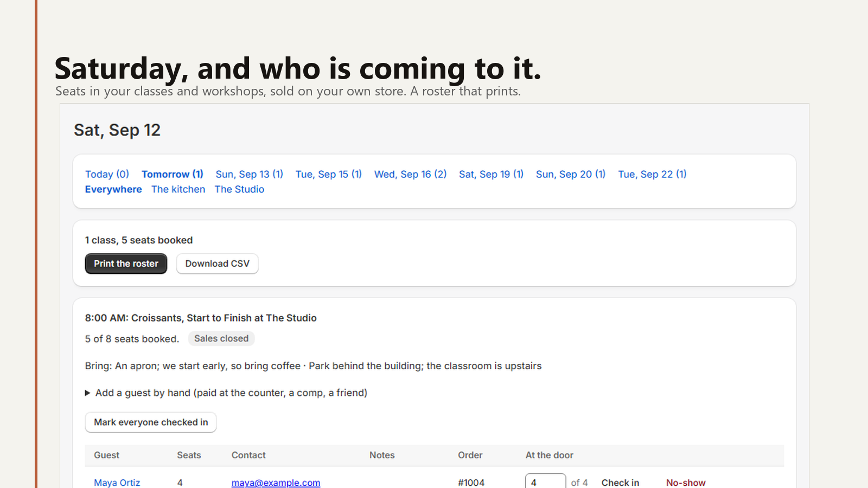Go to Sun, Sep 13 (1)

[250, 174]
